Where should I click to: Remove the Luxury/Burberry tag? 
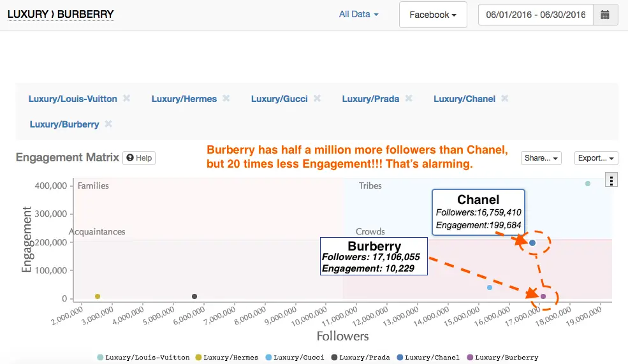108,124
